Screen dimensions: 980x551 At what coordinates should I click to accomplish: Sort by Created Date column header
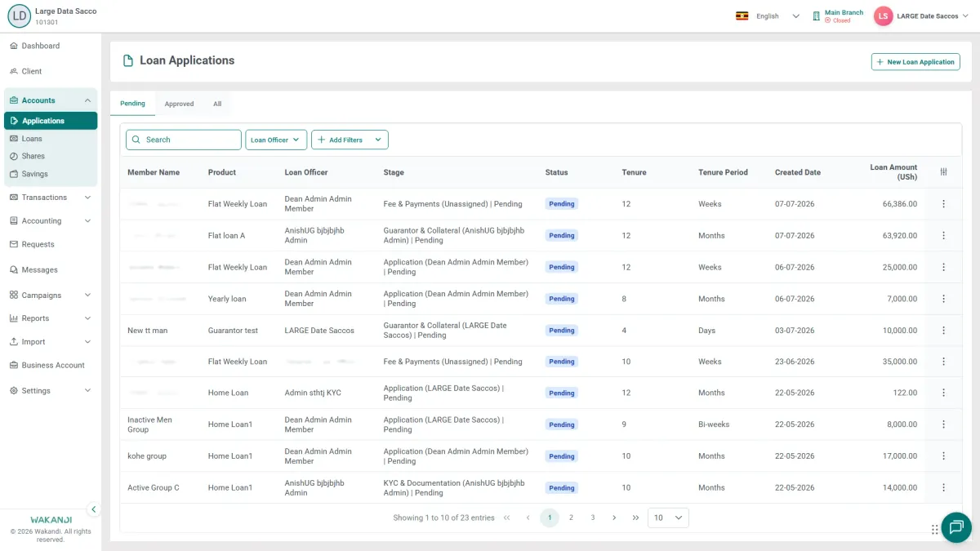click(x=798, y=172)
